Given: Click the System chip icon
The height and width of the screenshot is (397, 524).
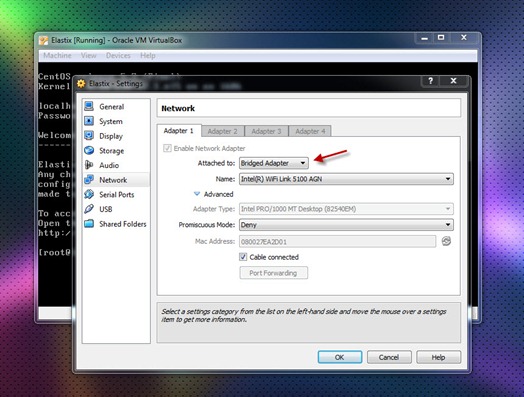Looking at the screenshot, I should coord(89,121).
